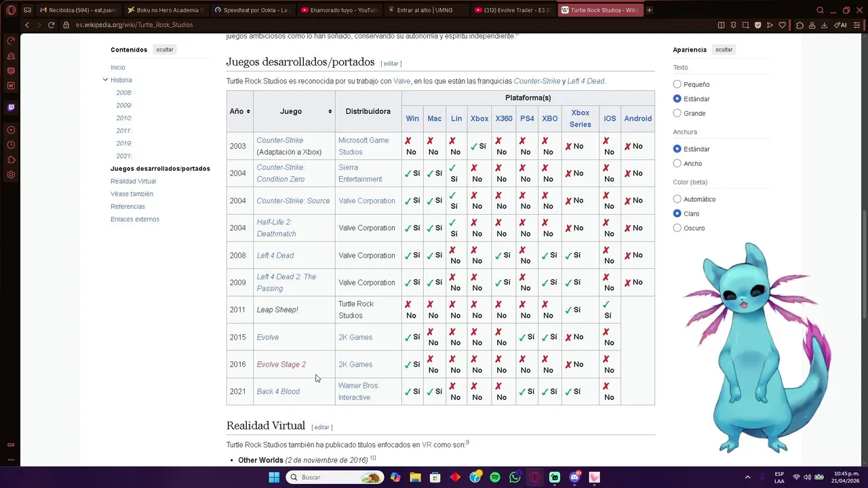Collapse the Historia section in contents
Viewport: 868px width, 488px height.
105,80
